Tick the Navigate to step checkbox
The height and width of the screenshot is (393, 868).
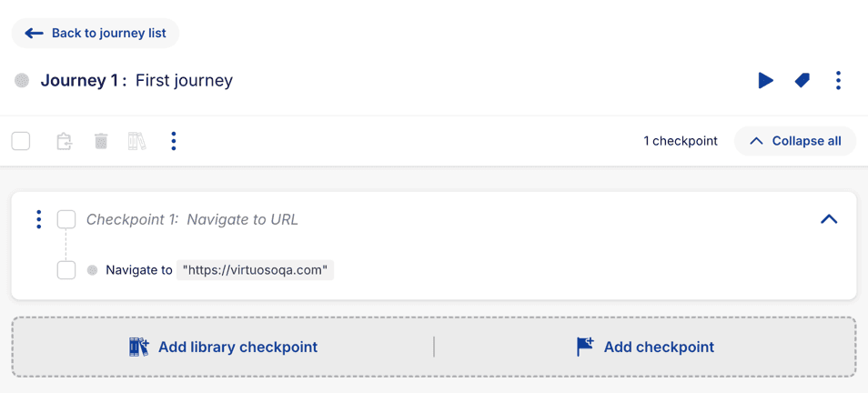coord(66,270)
